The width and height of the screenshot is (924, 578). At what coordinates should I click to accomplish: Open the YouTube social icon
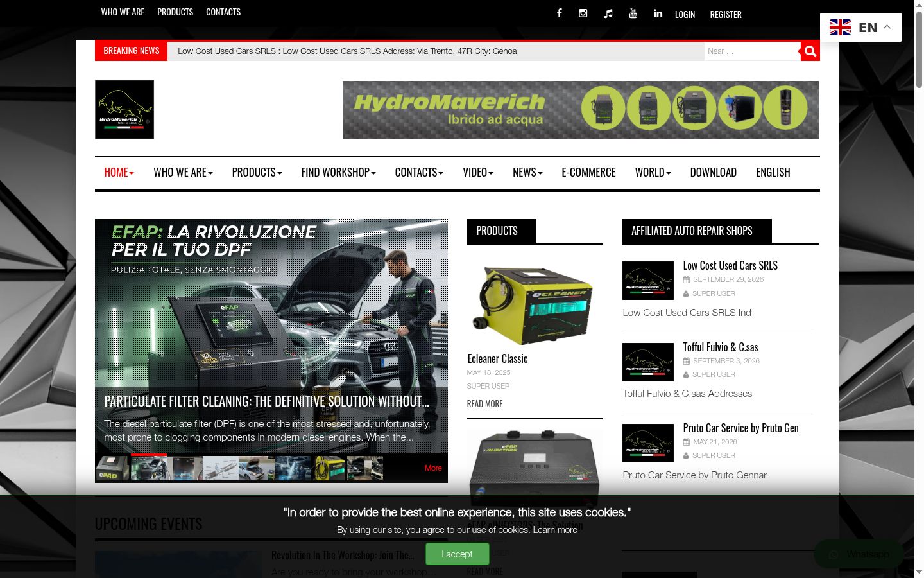633,13
